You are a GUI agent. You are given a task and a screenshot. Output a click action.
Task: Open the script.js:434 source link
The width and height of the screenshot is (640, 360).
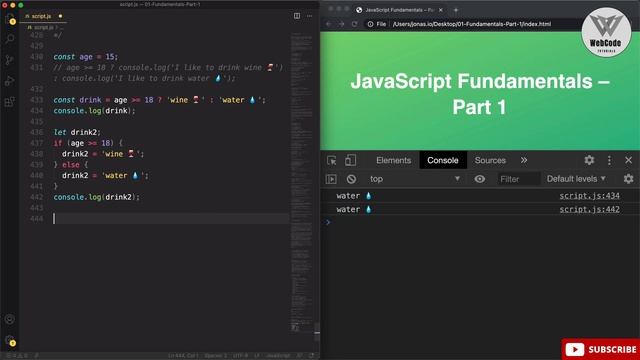pos(589,196)
